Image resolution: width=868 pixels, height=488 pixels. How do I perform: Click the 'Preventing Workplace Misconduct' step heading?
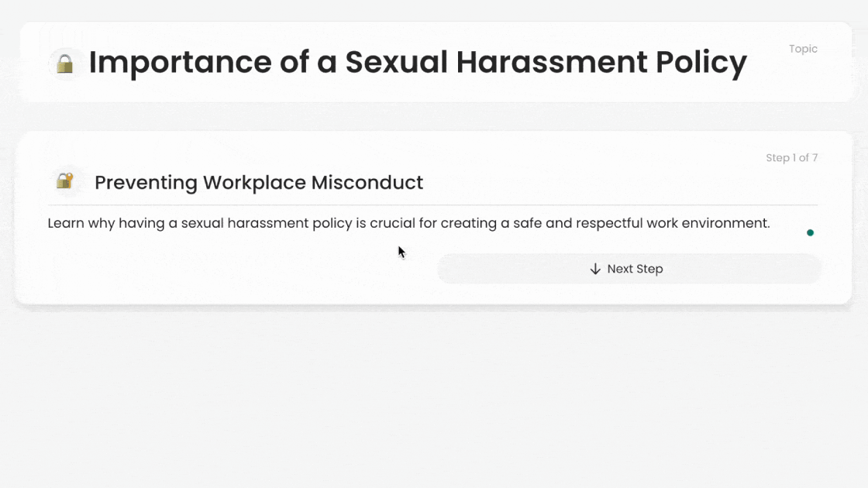[x=258, y=183]
